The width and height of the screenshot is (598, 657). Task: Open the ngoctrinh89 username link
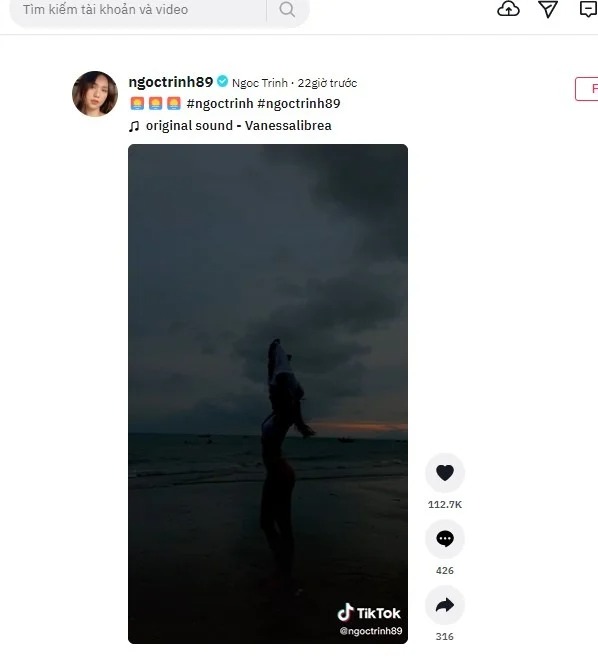click(x=171, y=82)
